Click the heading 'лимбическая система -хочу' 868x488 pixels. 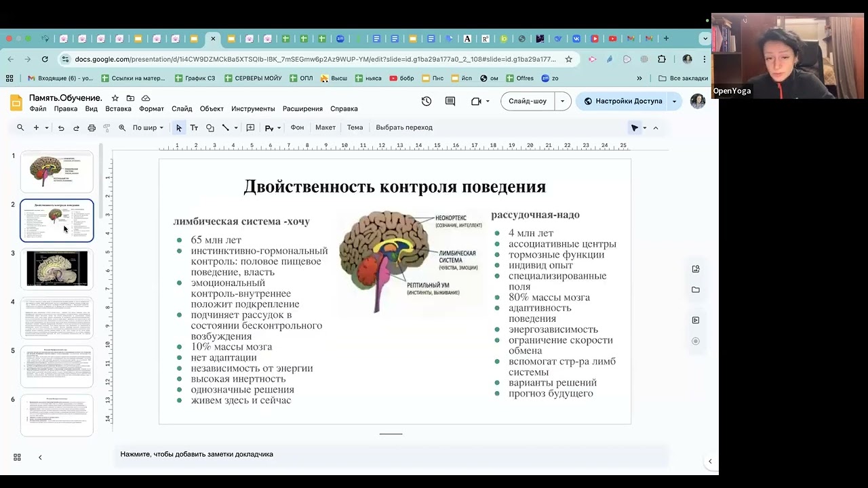tap(241, 222)
